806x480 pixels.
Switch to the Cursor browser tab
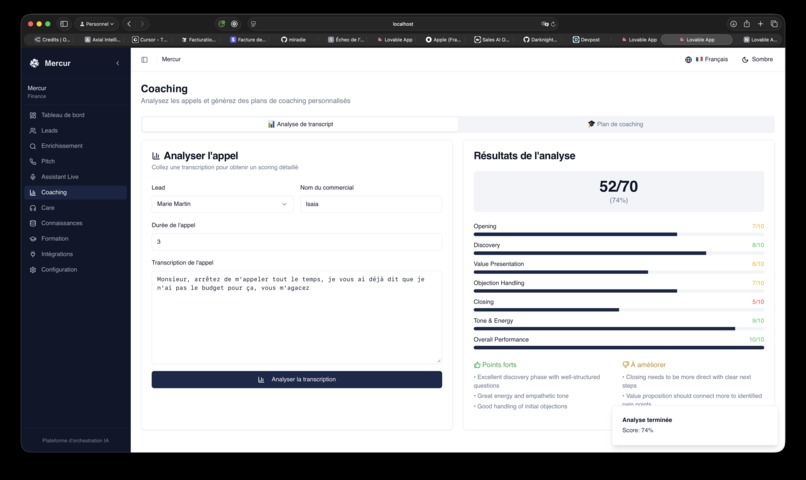pos(150,40)
